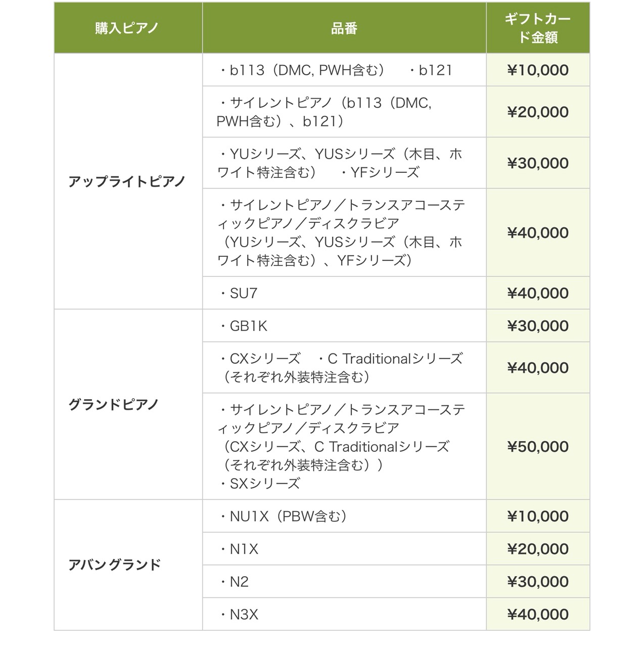This screenshot has height=650, width=644.
Task: Click the ¥10,000 amount for b113
Action: (538, 70)
